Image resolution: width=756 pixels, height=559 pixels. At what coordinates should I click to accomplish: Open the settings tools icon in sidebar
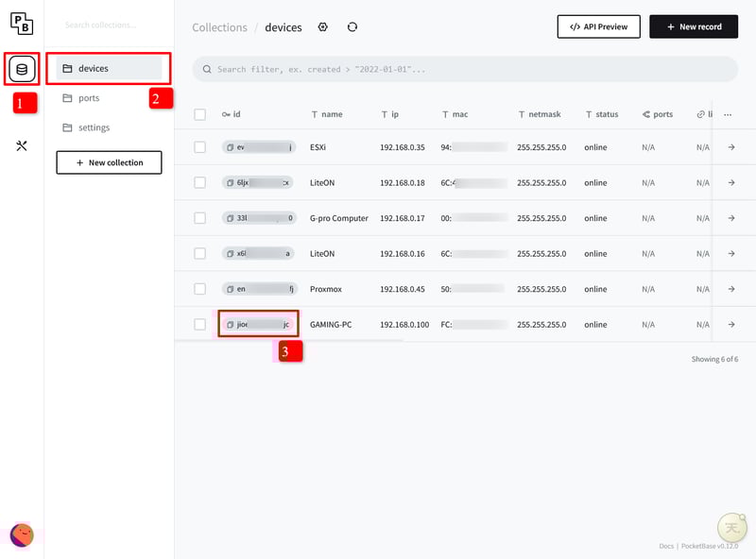point(22,145)
